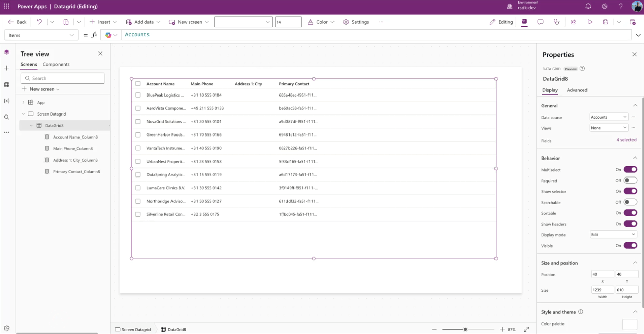Viewport: 644px width, 334px height.
Task: Open the Insert plus icon in the sidebar
Action: 7,68
